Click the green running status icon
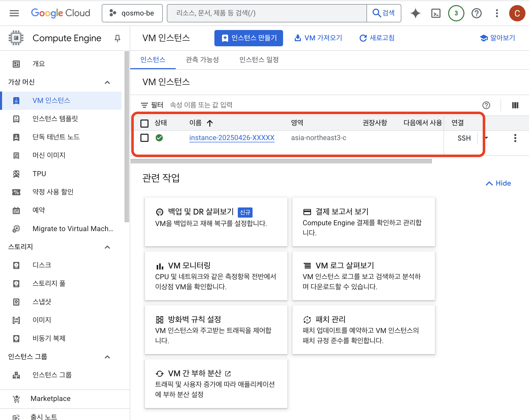Screen dimensions: 529x420 159,138
